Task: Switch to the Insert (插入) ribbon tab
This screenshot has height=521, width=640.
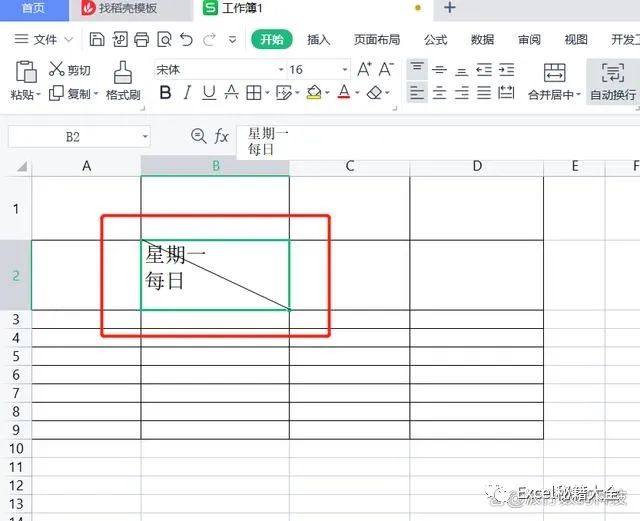Action: pyautogui.click(x=318, y=40)
